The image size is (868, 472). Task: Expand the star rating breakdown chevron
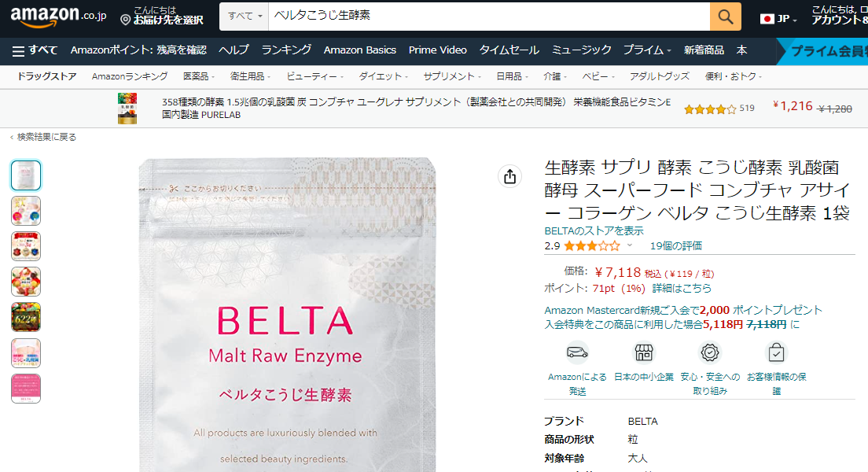(630, 245)
